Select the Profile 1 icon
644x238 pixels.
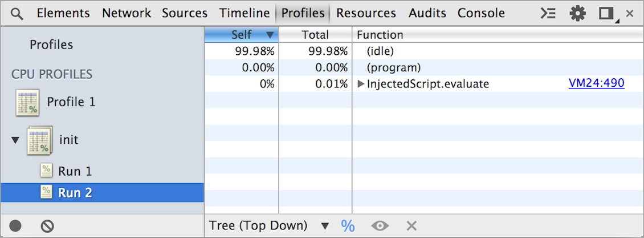[x=27, y=103]
